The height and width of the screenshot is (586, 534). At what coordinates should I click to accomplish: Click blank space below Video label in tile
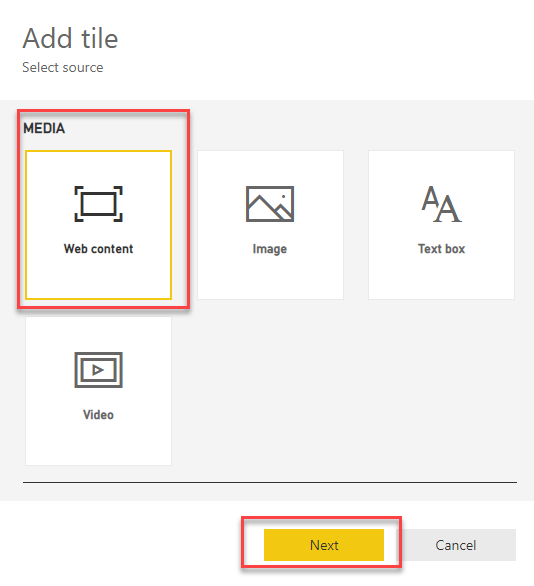[x=98, y=444]
